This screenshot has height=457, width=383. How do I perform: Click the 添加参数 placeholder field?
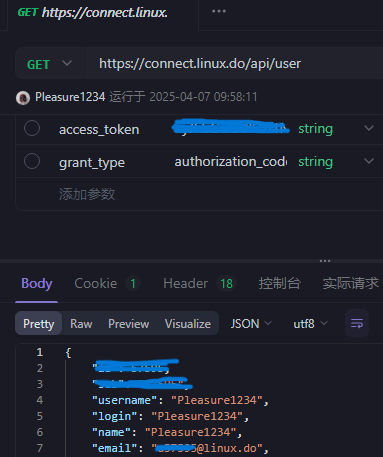(x=200, y=194)
